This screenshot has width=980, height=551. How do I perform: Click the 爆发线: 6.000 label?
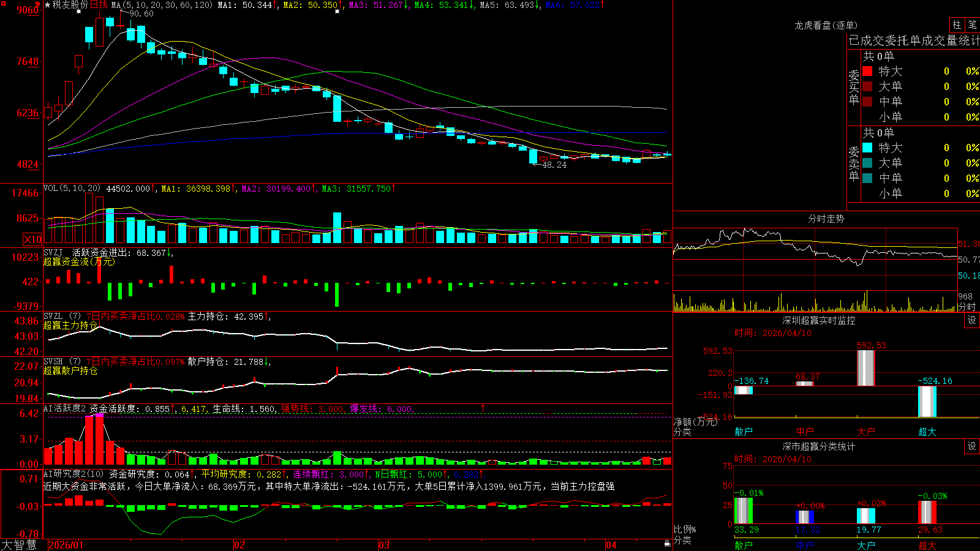pos(381,408)
